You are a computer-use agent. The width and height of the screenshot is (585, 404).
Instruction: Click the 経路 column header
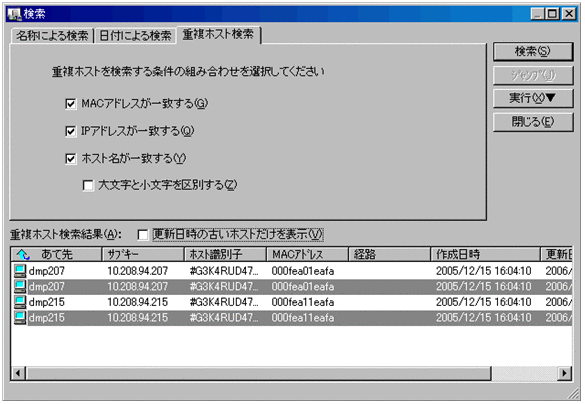[390, 254]
